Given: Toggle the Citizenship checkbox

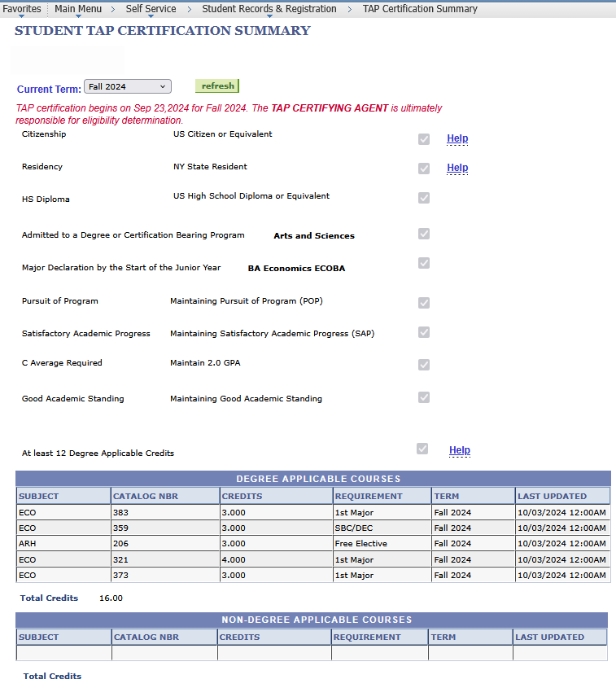Looking at the screenshot, I should coord(423,139).
